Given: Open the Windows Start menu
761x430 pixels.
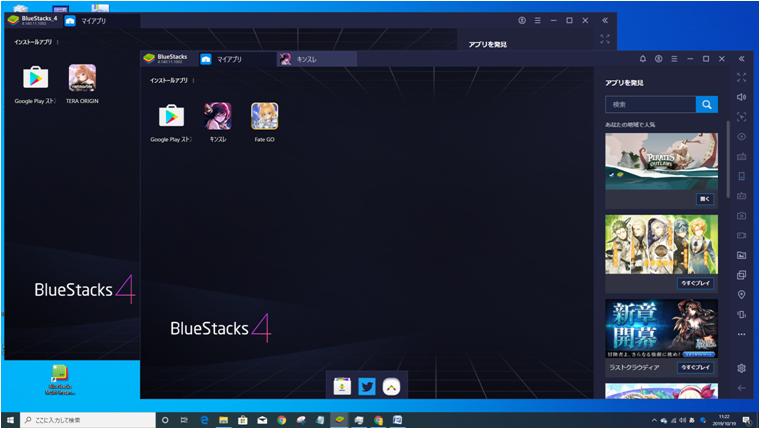Looking at the screenshot, I should click(x=10, y=420).
